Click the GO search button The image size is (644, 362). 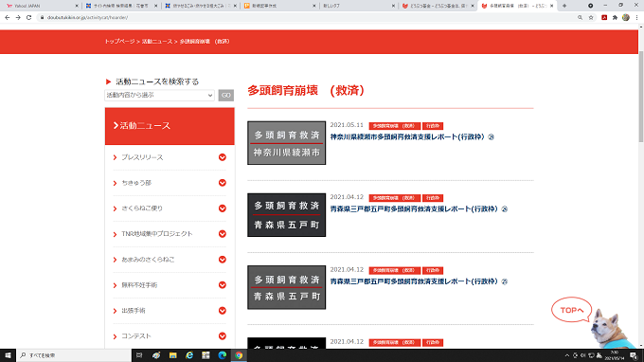pyautogui.click(x=226, y=95)
